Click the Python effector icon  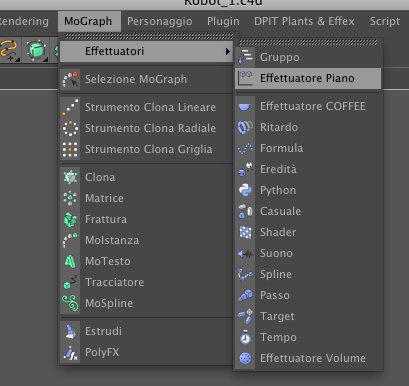[246, 190]
